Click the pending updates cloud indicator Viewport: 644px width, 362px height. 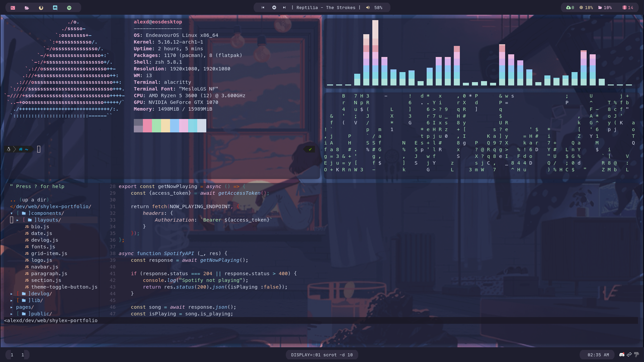click(570, 8)
